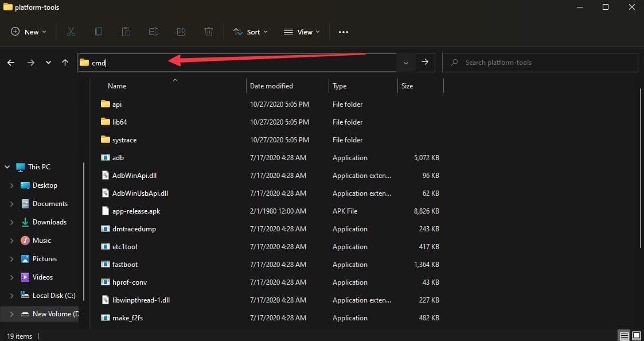The image size is (644, 341).
Task: Click the forward navigation arrow
Action: coord(30,62)
